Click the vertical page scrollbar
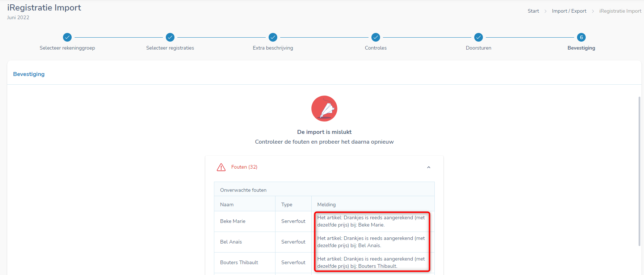This screenshot has width=644, height=275. (640, 172)
